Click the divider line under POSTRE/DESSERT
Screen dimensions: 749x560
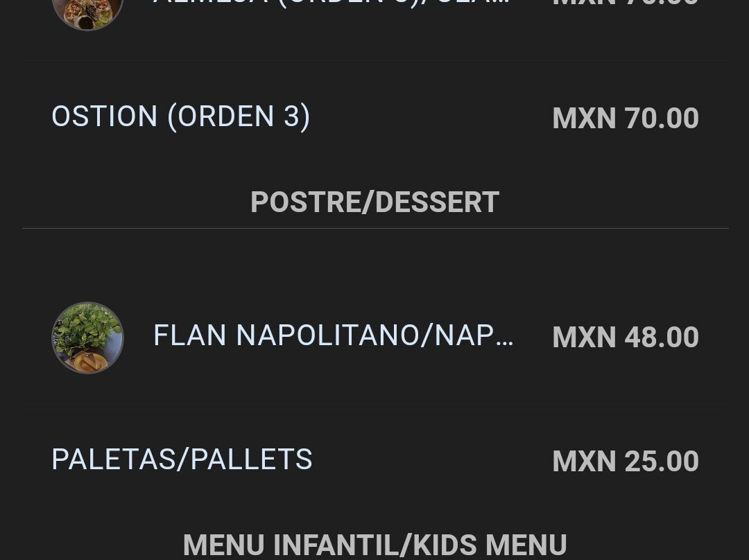[374, 228]
